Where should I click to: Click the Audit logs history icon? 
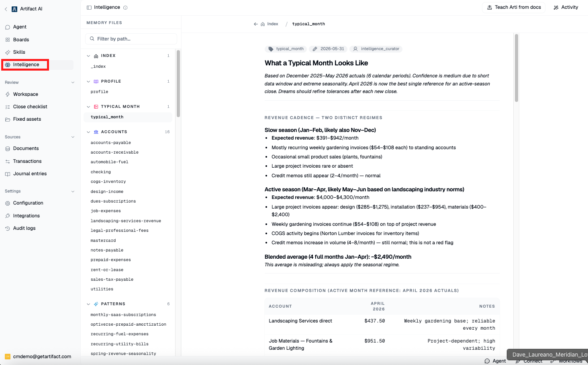tap(8, 228)
